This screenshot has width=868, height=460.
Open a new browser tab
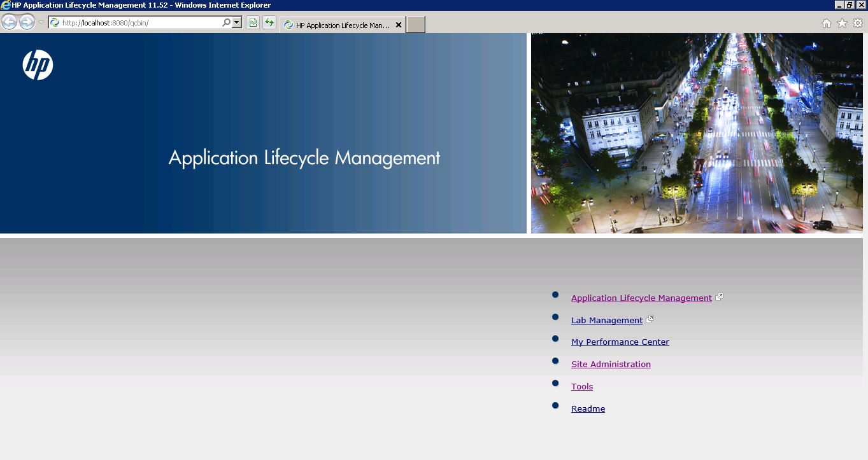[415, 25]
